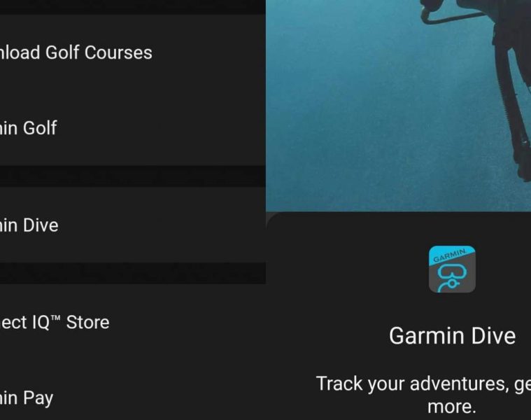The width and height of the screenshot is (531, 420).
Task: Click the dark band above Download Golf Courses
Action: (x=133, y=7)
